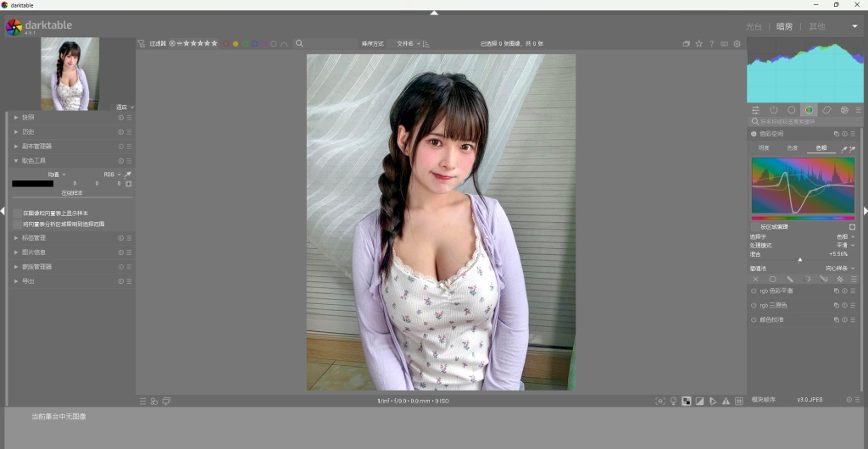
Task: Switch to the 光台 lighttable view
Action: tap(754, 26)
